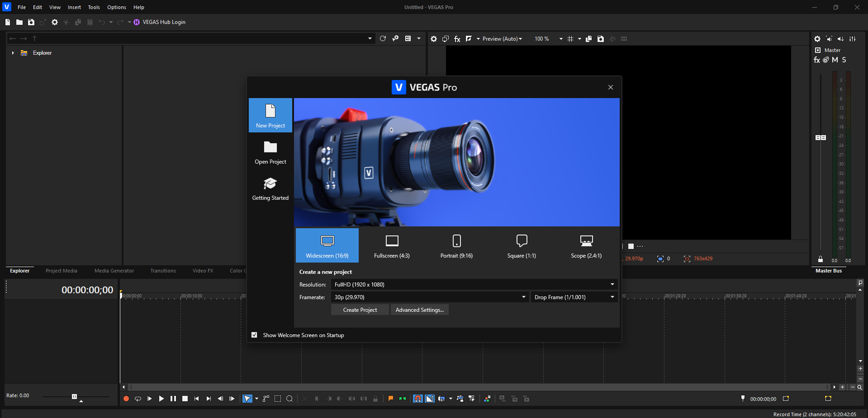Screen dimensions: 868x418
Task: Switch to the Project Media tab
Action: point(62,271)
